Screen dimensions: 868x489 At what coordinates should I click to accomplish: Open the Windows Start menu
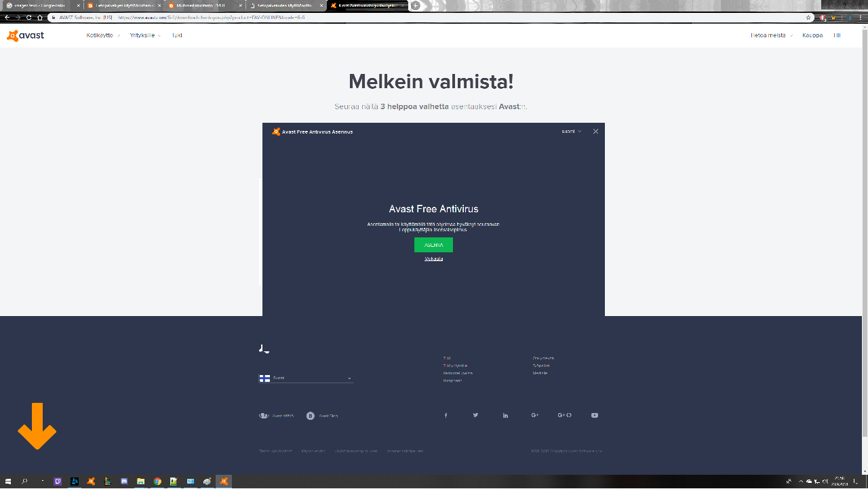[8, 482]
